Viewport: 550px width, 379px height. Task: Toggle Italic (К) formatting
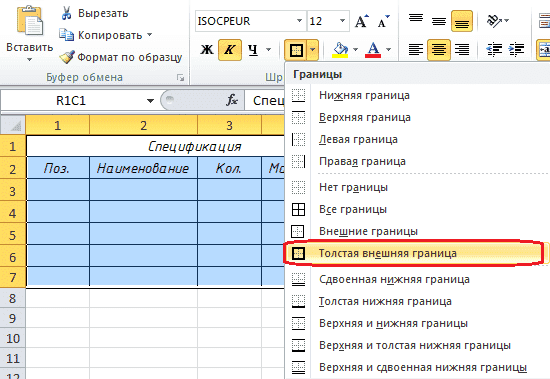(230, 50)
